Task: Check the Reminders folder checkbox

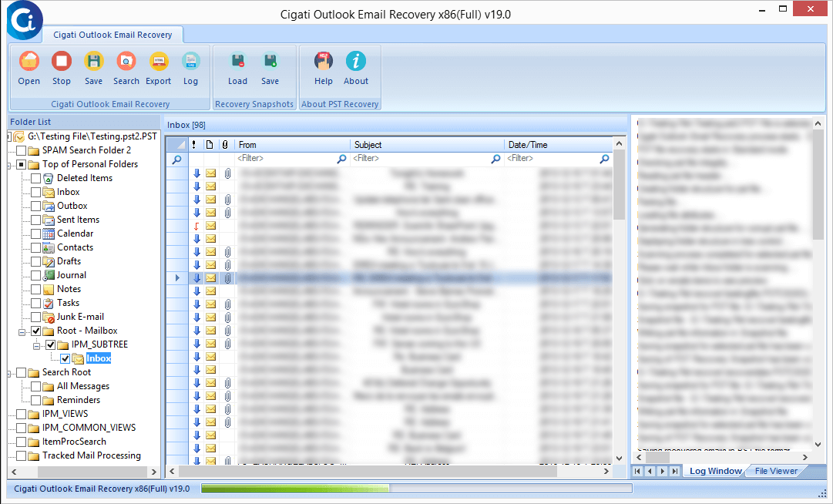Action: 36,400
